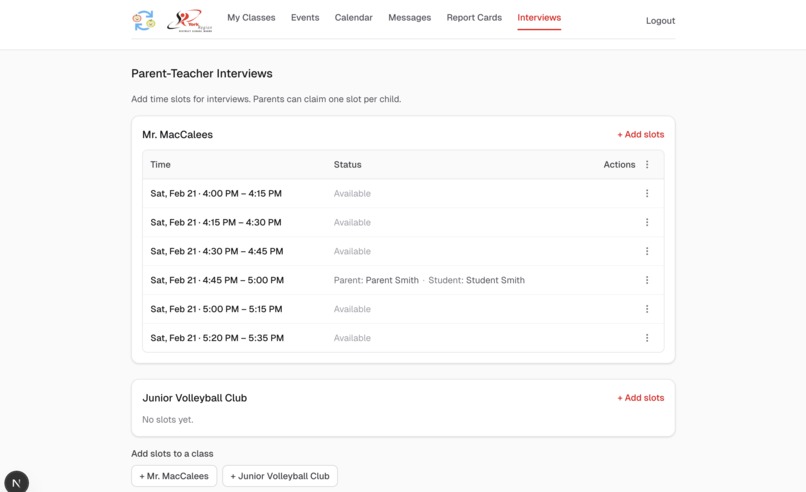Open actions menu in table header

click(x=647, y=165)
